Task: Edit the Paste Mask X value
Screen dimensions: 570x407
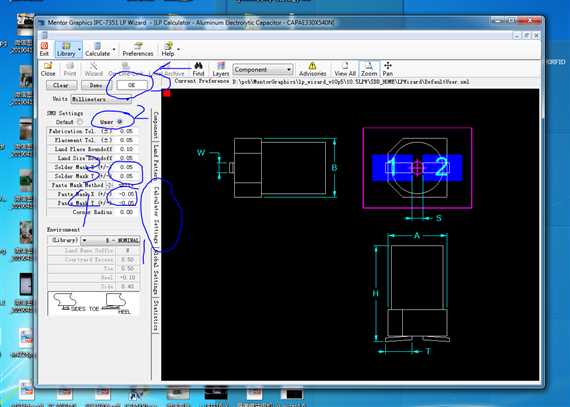Action: pos(127,194)
